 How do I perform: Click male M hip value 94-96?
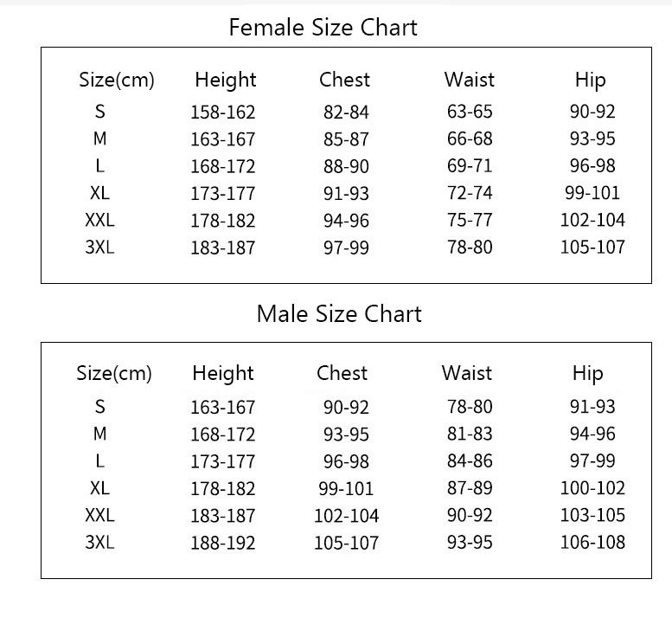point(592,434)
